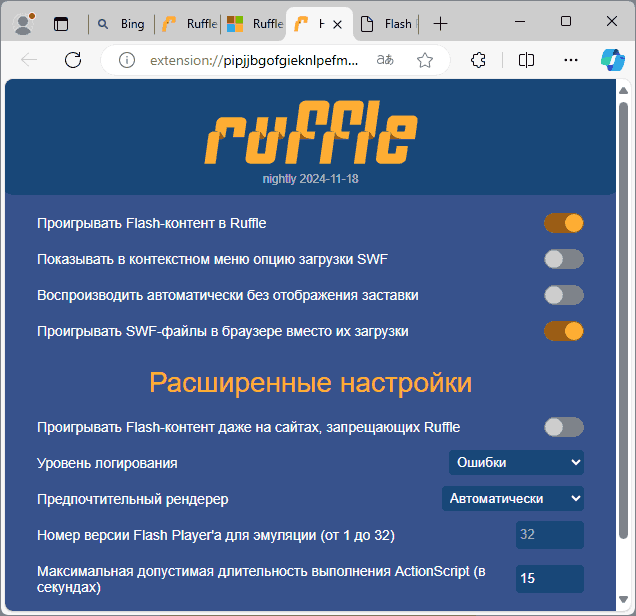
Task: Click the 'Расширенные настройки' heading
Action: pos(311,382)
